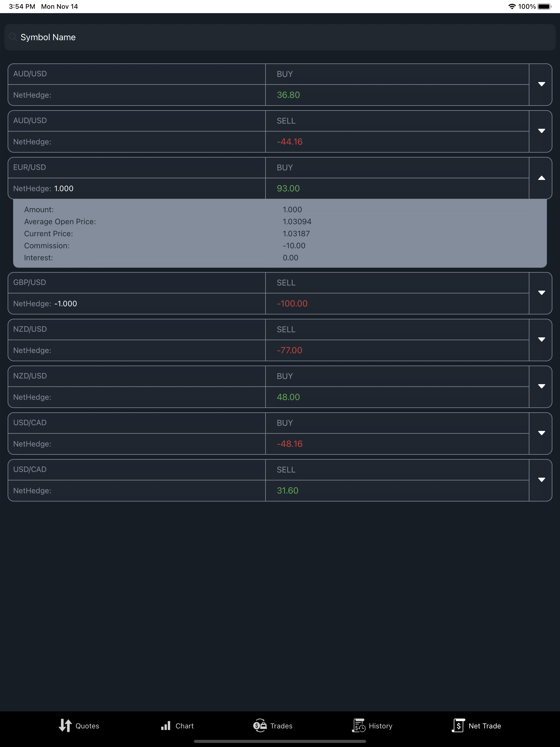This screenshot has height=747, width=560.
Task: Tap the search magnifier icon
Action: 13,37
